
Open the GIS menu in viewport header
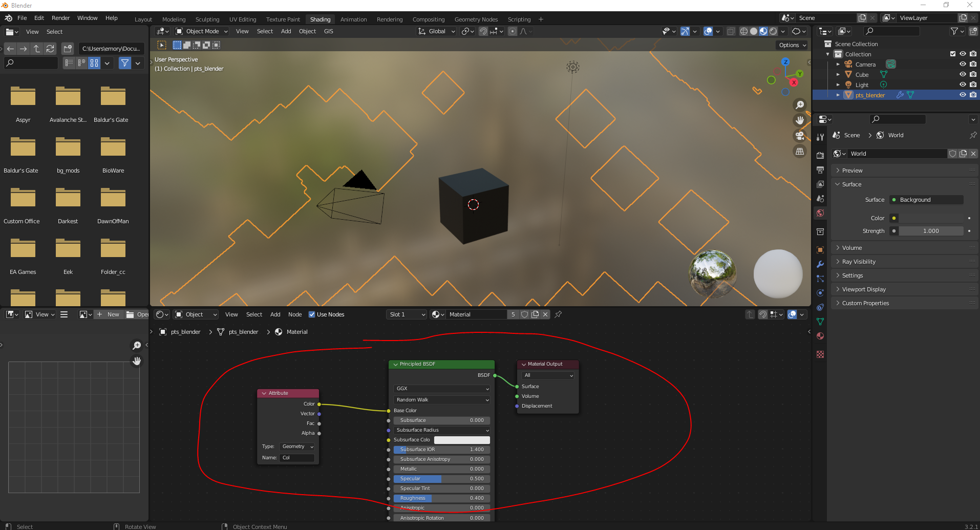(329, 31)
